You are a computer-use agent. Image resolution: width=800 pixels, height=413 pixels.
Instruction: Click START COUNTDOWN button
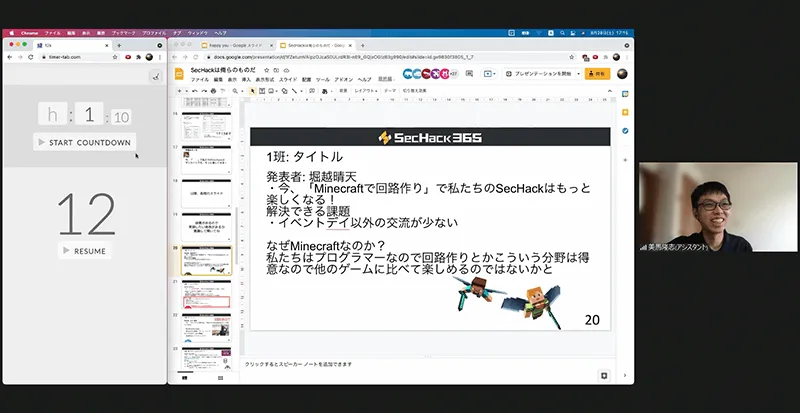coord(85,142)
